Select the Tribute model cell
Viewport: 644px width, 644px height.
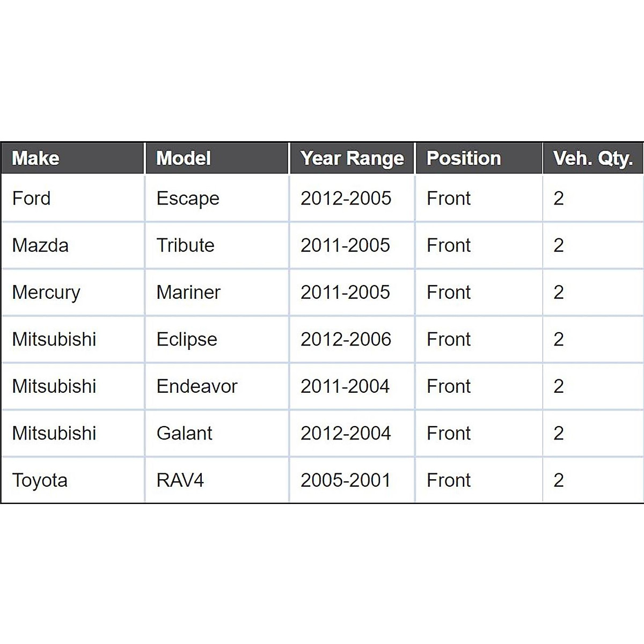click(185, 245)
